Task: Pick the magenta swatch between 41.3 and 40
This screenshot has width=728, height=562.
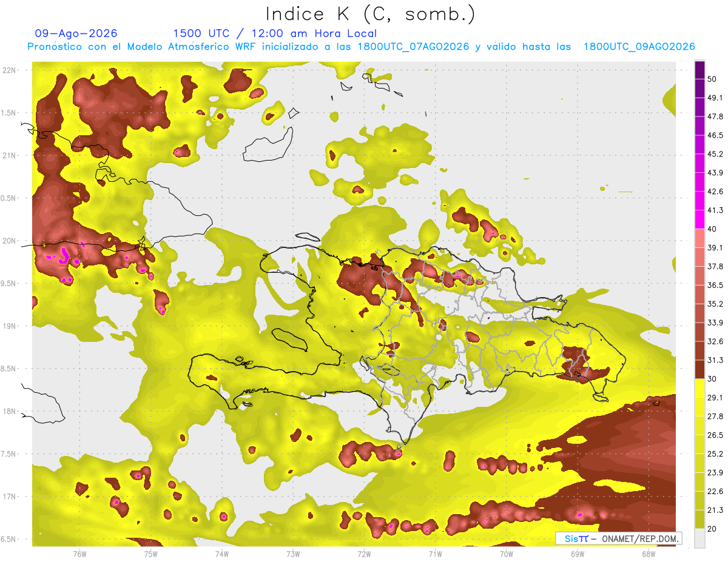Action: (x=699, y=219)
